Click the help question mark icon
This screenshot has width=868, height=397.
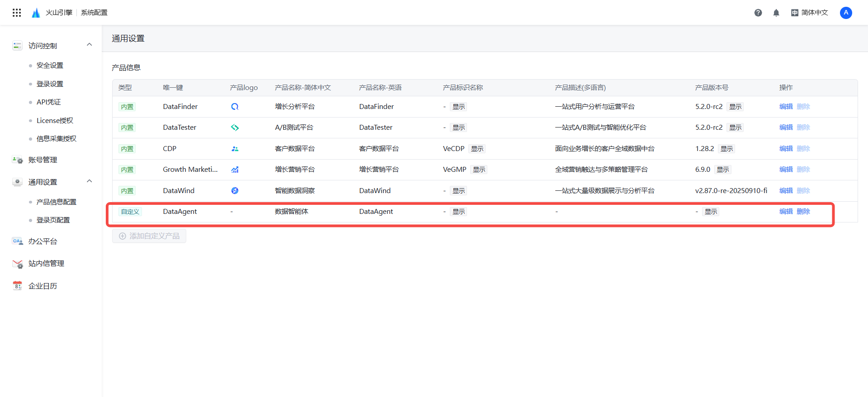[758, 13]
